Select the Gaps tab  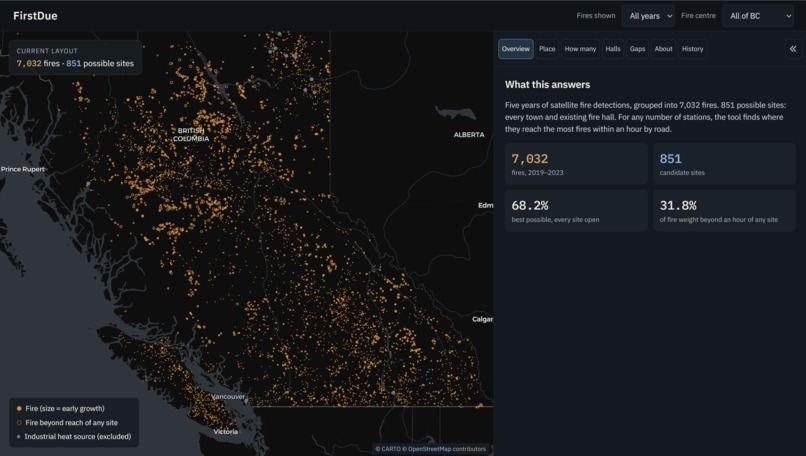pos(637,49)
